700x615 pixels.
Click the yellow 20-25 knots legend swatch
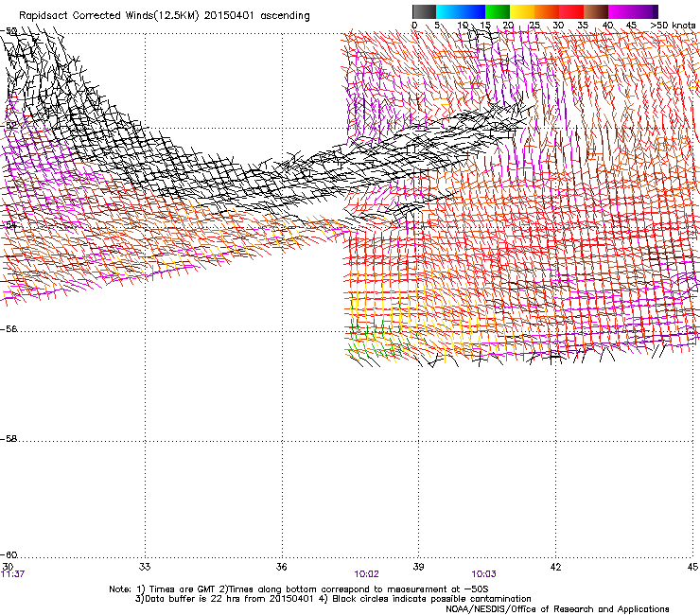522,11
